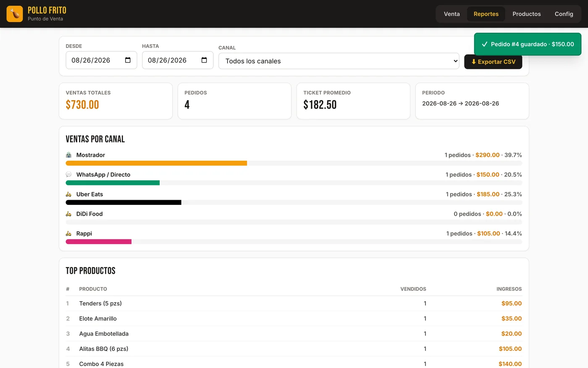Click the DiDi Food scooter icon
This screenshot has height=368, width=588.
(69, 214)
